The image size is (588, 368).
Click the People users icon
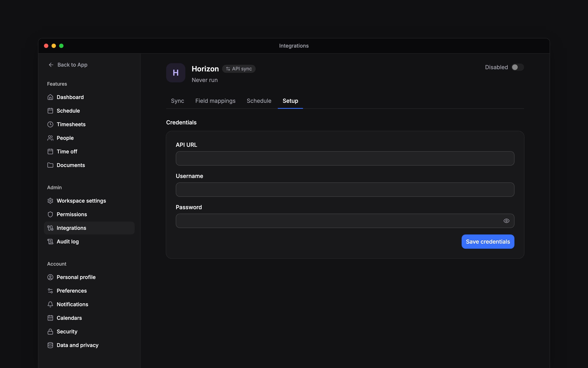(x=50, y=138)
